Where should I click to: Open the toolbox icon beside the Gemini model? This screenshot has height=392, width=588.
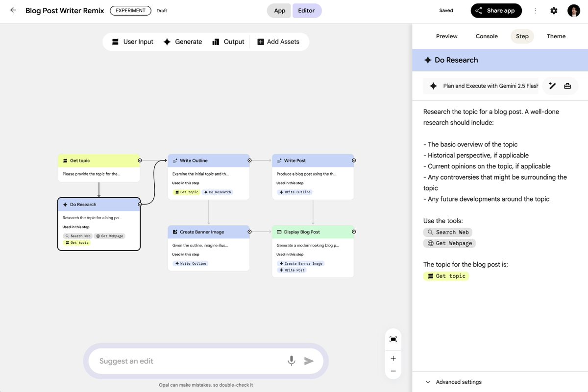click(x=567, y=85)
